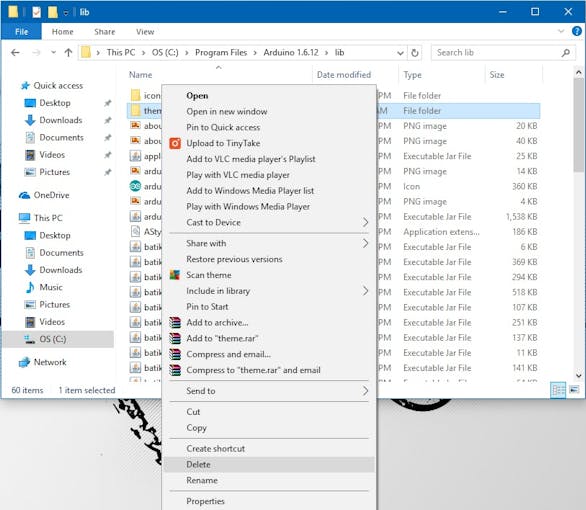Click OS (C:) breadcrumb in address bar
Viewport: 586px width, 510px height.
click(x=165, y=53)
